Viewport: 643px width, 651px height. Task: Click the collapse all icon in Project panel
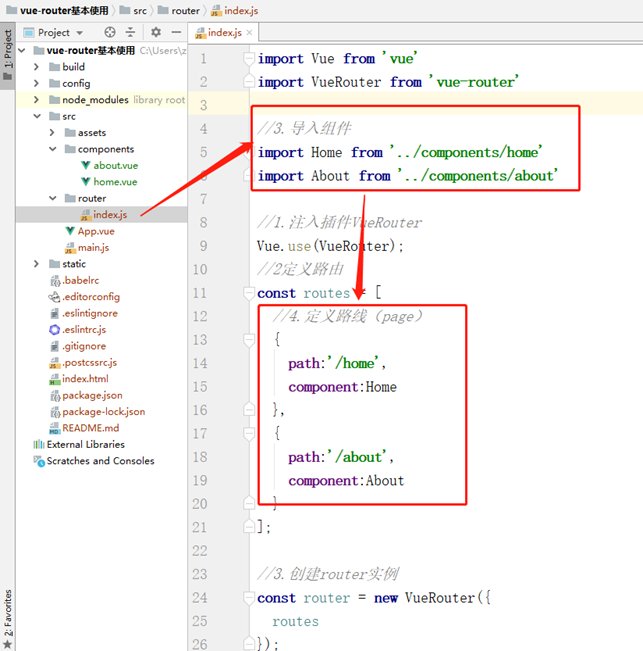[130, 32]
